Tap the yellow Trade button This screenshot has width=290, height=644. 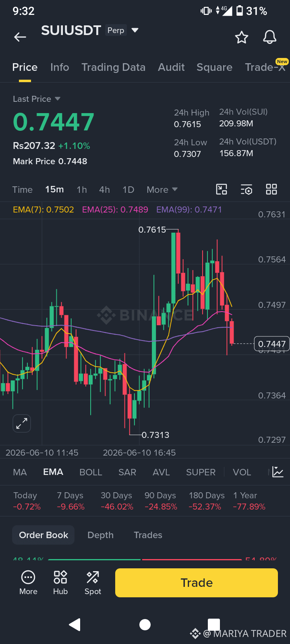[197, 583]
